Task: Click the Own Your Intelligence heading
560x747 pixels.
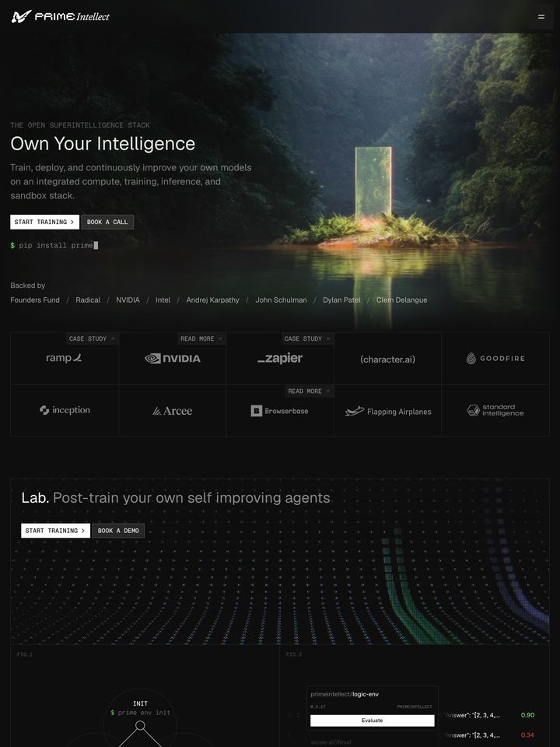Action: (x=103, y=143)
